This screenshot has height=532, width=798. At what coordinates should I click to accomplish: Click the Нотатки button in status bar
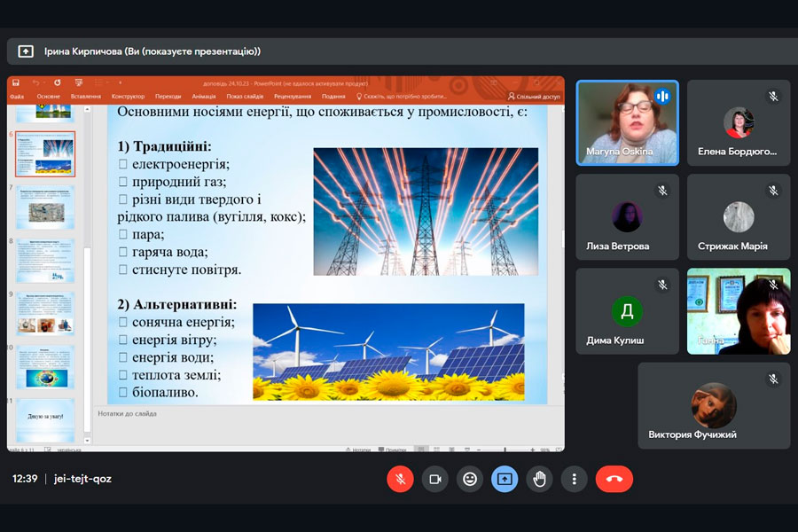[x=359, y=450]
